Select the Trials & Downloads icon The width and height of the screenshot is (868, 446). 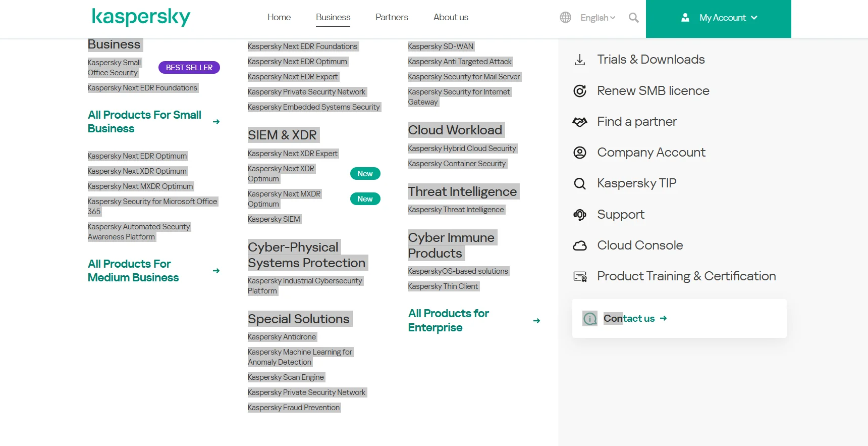tap(580, 60)
